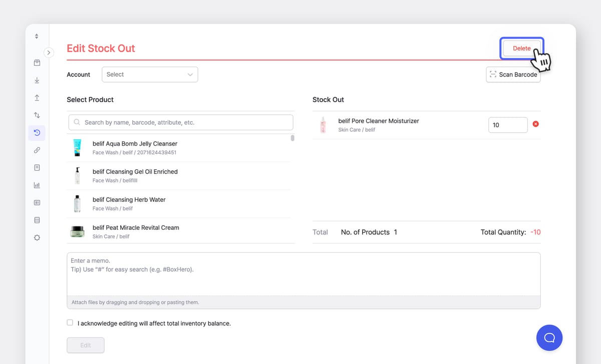Check the acknowledge inventory balance checkbox
Viewport: 601px width, 364px height.
coord(70,322)
